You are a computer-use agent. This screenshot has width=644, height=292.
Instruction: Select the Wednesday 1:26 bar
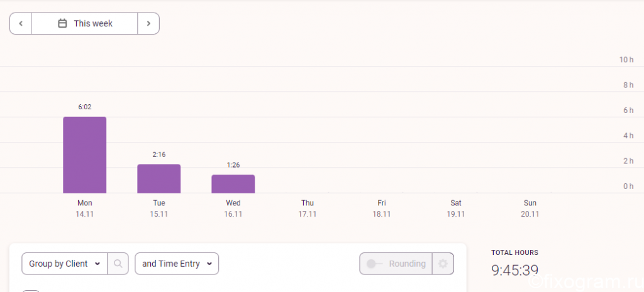pyautogui.click(x=233, y=184)
